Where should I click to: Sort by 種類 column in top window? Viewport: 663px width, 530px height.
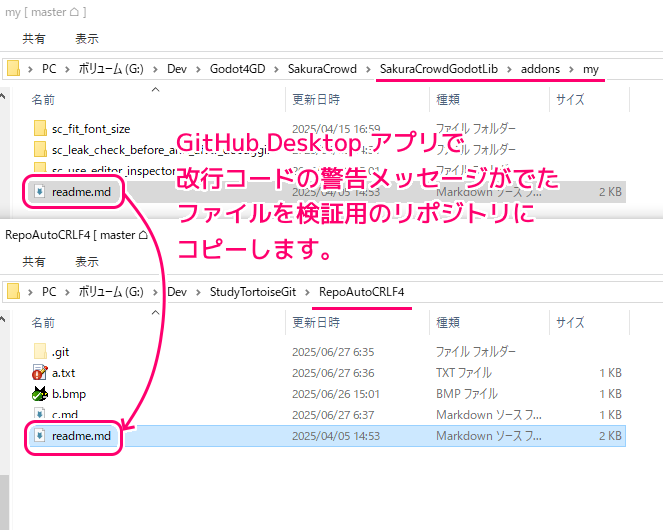[x=447, y=100]
